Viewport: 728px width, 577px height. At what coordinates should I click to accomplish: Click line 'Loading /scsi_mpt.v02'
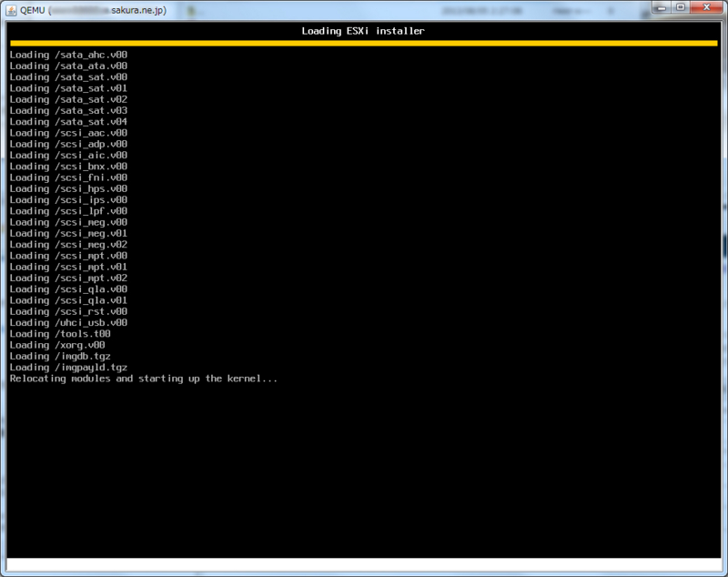tap(68, 278)
